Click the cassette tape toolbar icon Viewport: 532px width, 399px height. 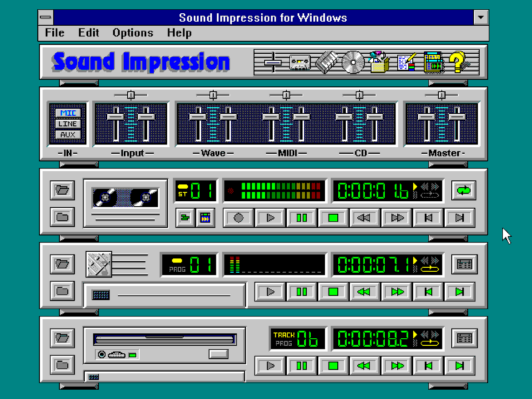(x=300, y=63)
